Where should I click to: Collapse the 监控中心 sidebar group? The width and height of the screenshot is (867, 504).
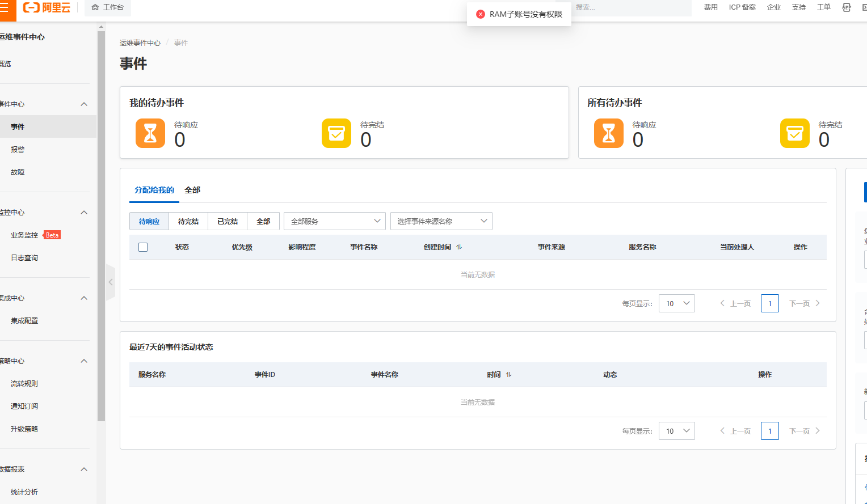(x=84, y=213)
